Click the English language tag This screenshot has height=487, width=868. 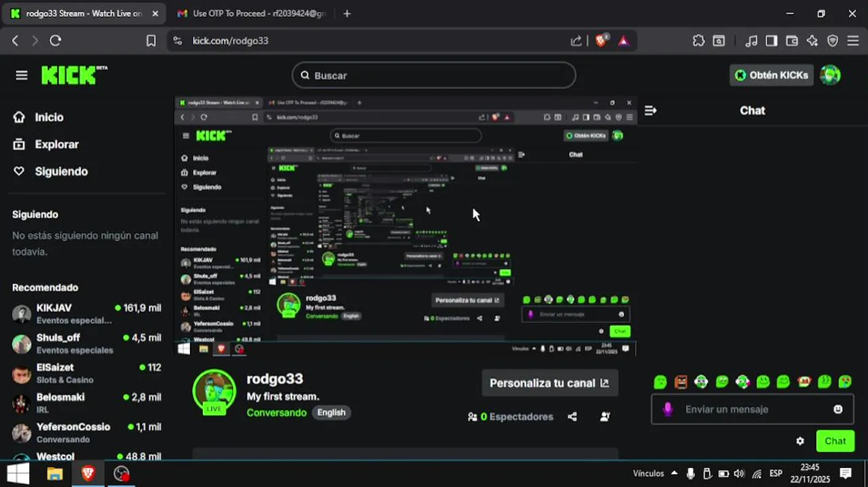331,413
